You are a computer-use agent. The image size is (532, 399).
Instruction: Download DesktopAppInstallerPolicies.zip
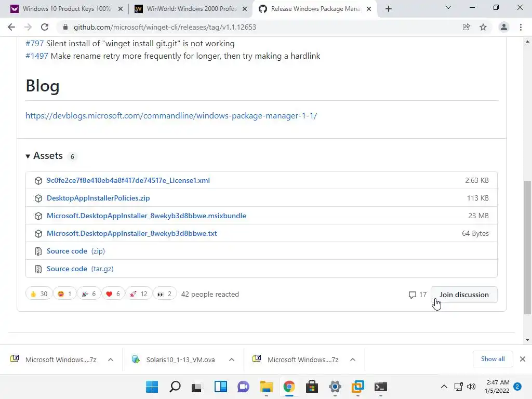tap(98, 198)
